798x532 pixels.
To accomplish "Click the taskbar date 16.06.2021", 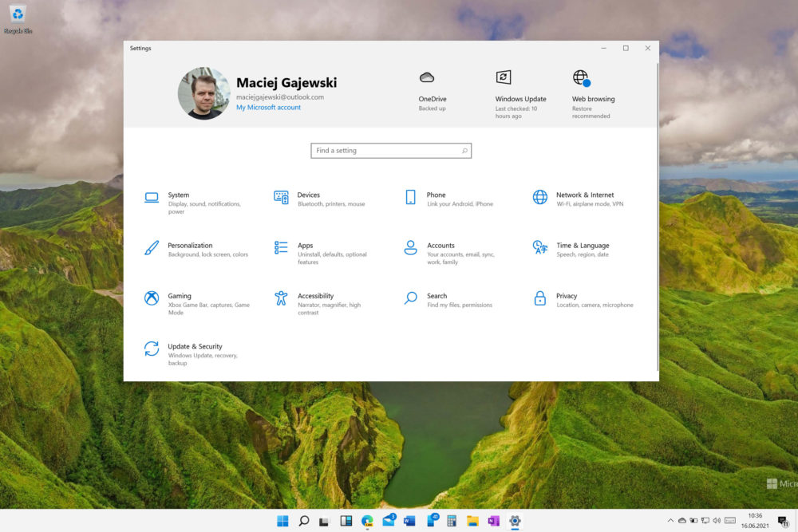I will click(x=755, y=526).
